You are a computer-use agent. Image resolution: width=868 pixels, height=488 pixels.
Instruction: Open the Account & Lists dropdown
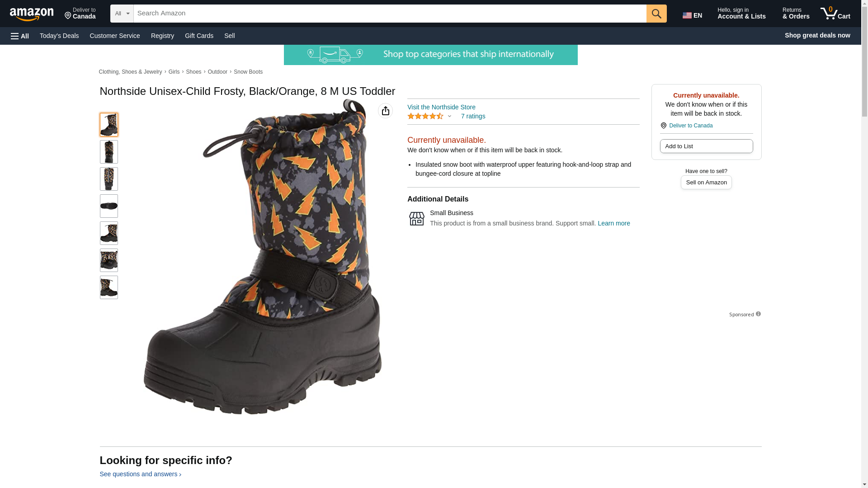741,14
